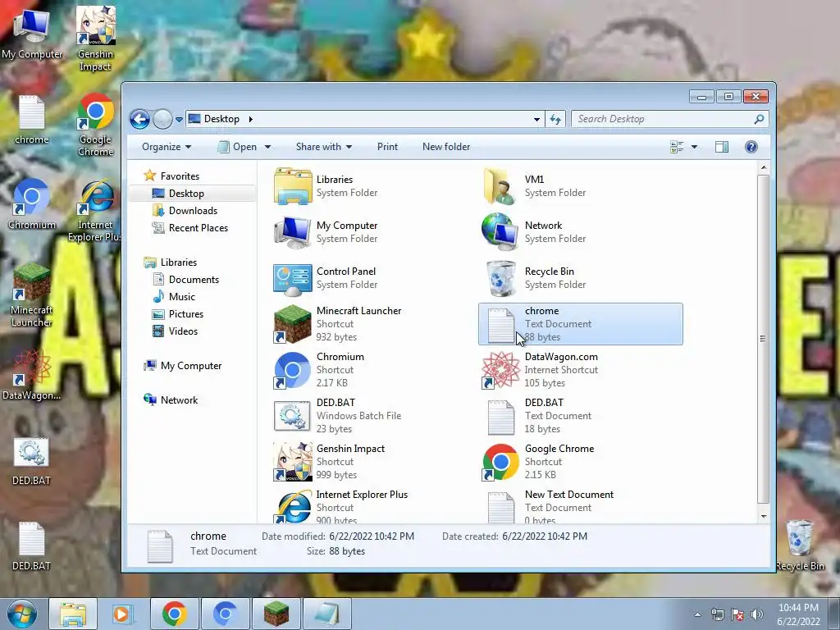Refresh the Desktop folder view
The image size is (840, 630).
click(x=555, y=120)
